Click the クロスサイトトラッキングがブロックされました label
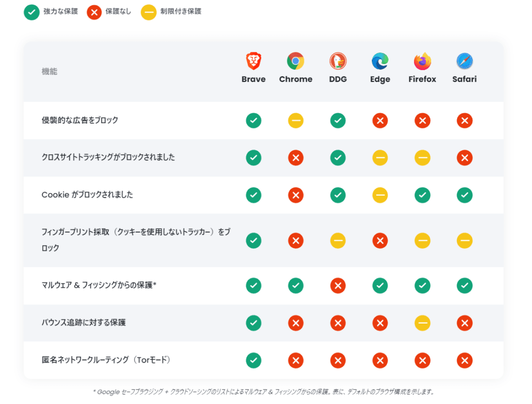532x404 pixels. [x=108, y=157]
